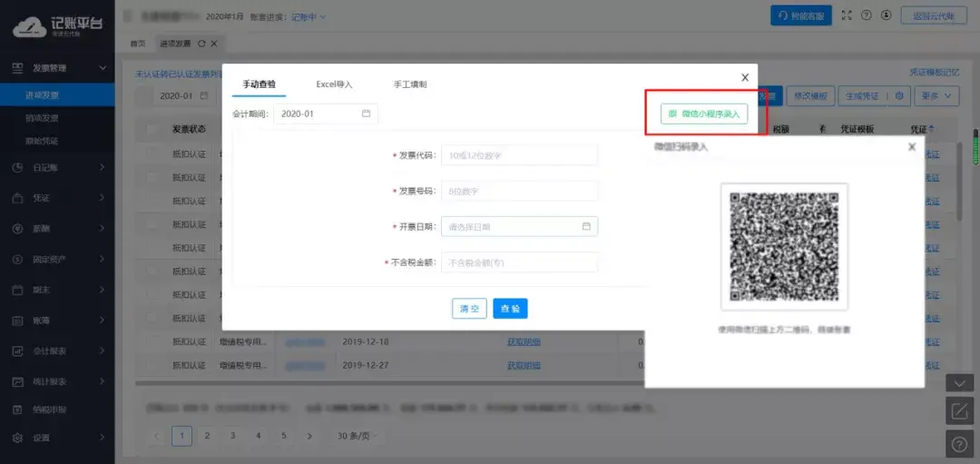Click the 查验 button
The image size is (980, 464).
[510, 309]
